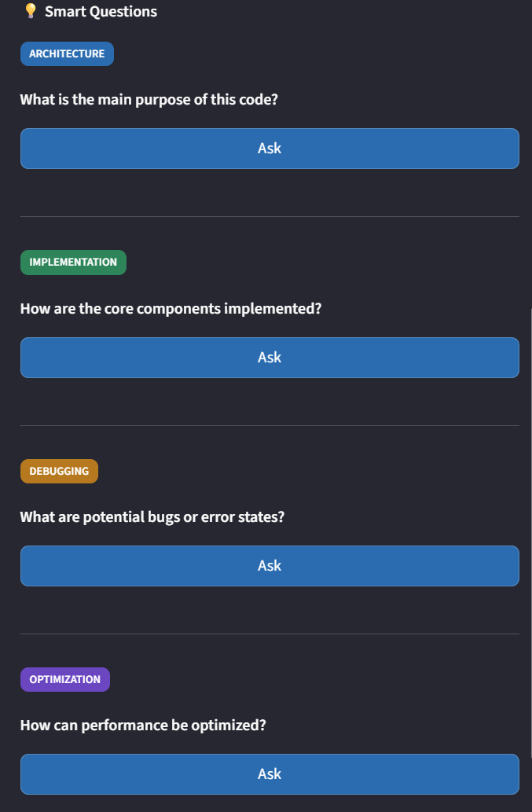Click the Smart Questions heading text

coord(101,12)
